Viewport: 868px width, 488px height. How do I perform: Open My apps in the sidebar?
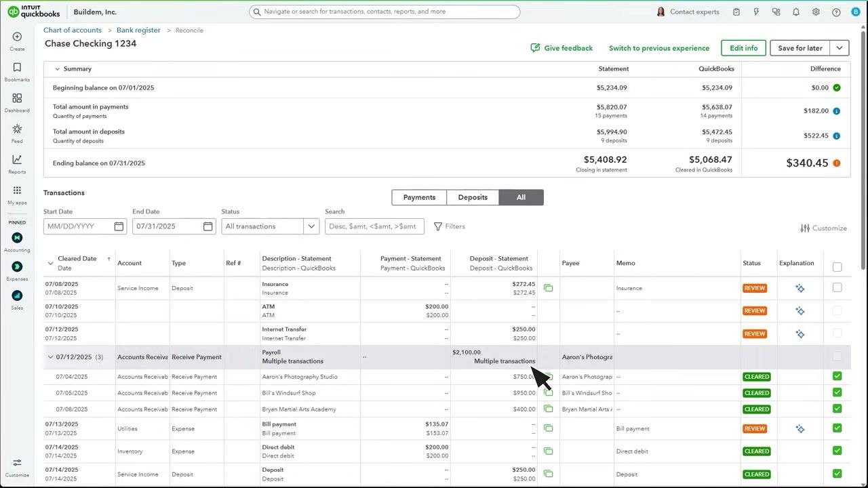(17, 195)
